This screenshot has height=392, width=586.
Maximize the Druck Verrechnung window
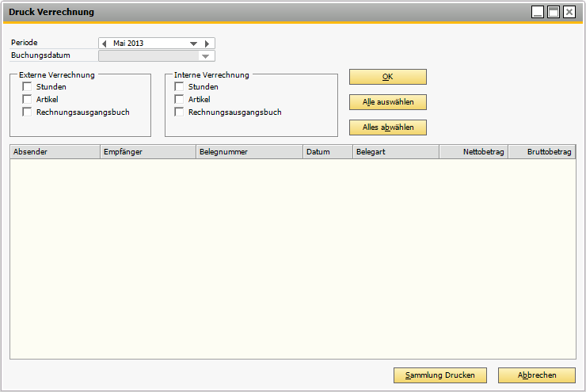(x=554, y=12)
